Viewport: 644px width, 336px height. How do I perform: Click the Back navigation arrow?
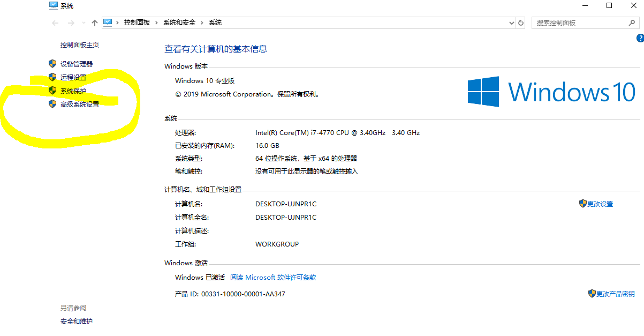[55, 23]
